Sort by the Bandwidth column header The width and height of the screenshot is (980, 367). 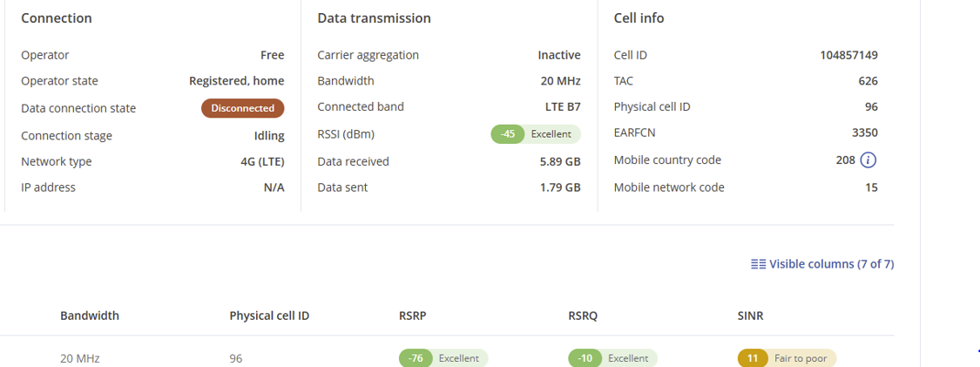[90, 316]
